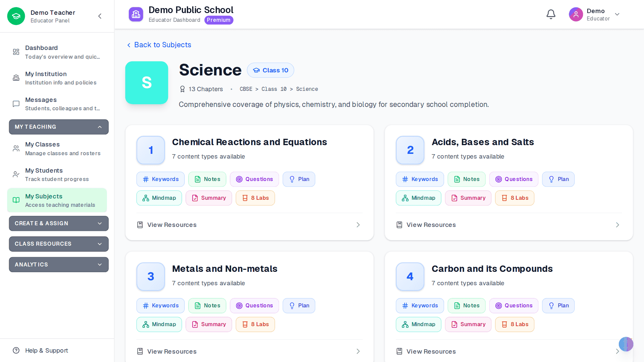This screenshot has width=644, height=362.
Task: Click the Class 10 badge
Action: [270, 70]
